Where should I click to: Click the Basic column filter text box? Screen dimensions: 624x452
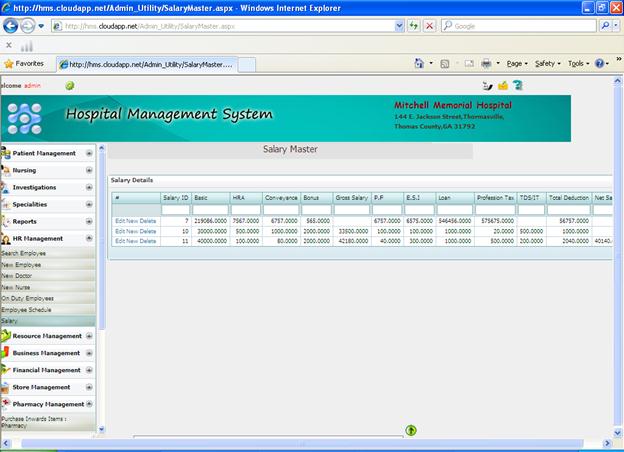(x=209, y=210)
